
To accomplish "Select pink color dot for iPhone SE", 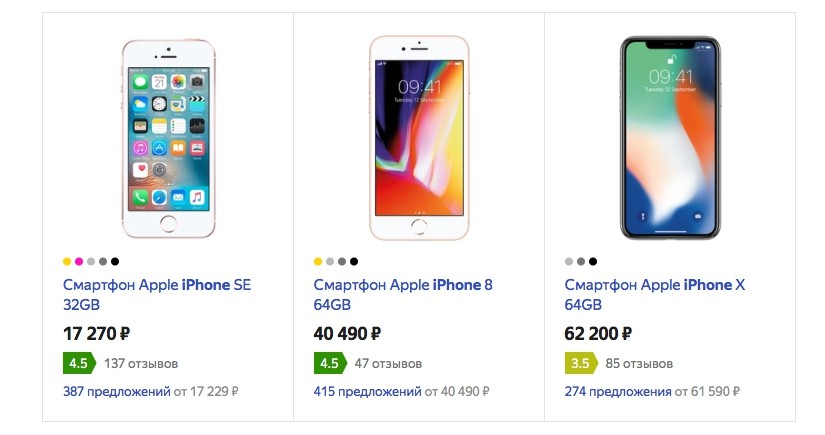I will (79, 262).
